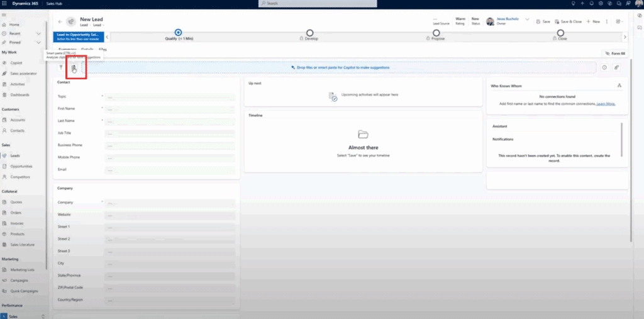
Task: Open the Copilot pane icon on the right rail
Action: coord(640,15)
